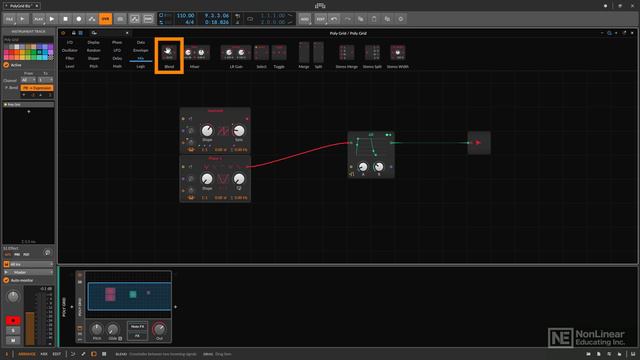Toggle the automation write button in transport

click(92, 19)
